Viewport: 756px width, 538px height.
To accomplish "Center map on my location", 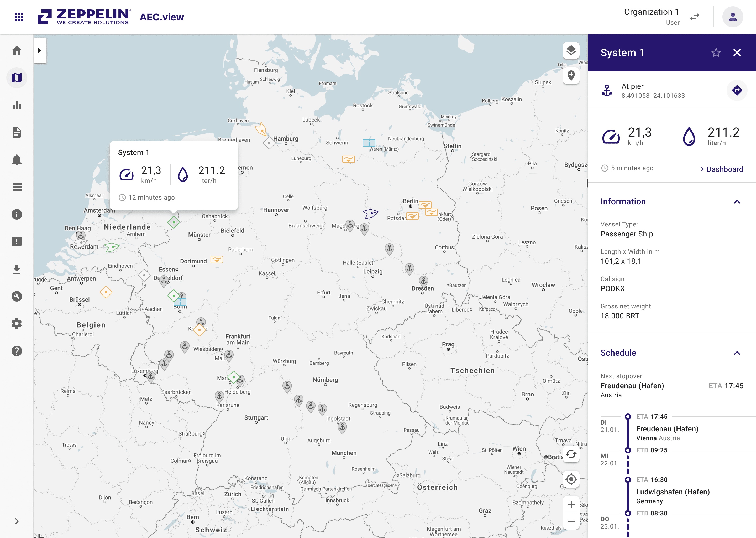I will point(571,479).
